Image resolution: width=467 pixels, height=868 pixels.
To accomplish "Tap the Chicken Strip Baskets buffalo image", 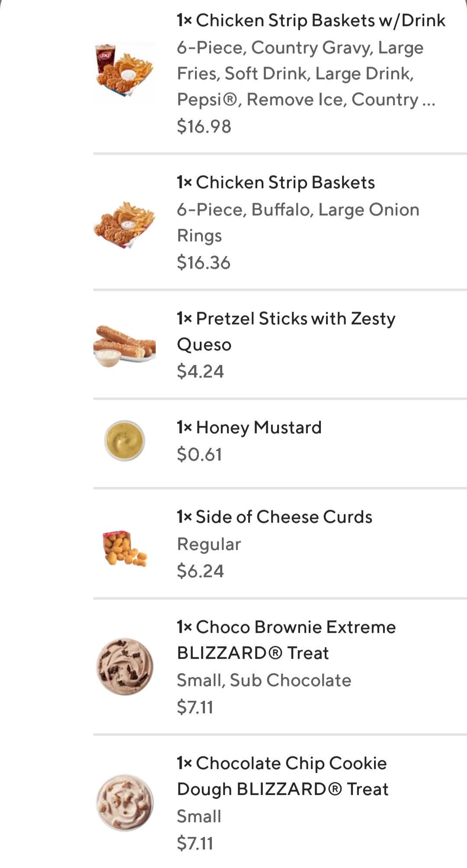I will [125, 224].
